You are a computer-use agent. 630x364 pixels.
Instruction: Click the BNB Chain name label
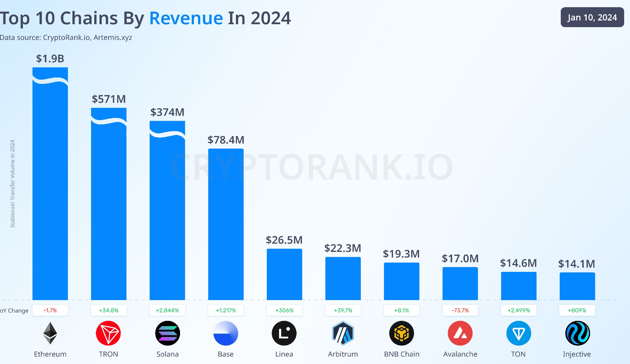pyautogui.click(x=402, y=354)
